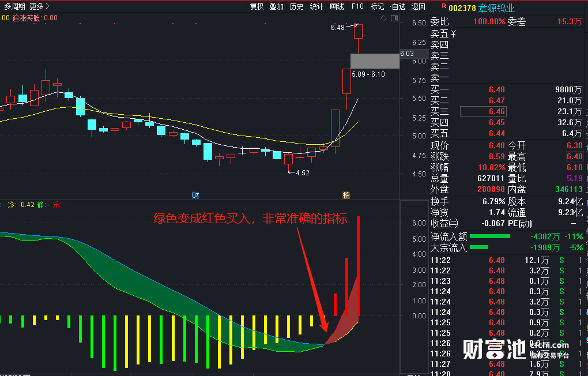Click the 11:27 trade row with 1.6万
The image size is (588, 376).
click(x=507, y=364)
